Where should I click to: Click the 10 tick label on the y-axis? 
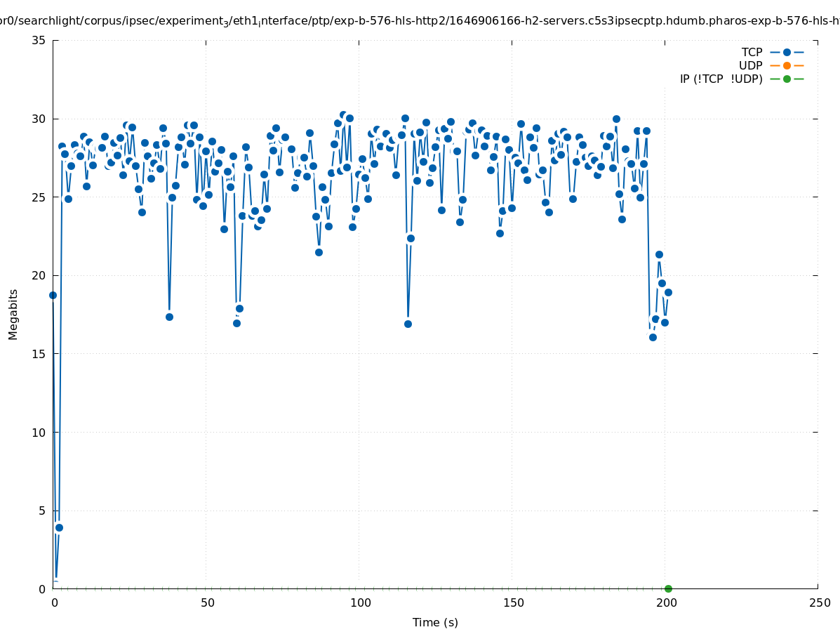39,432
